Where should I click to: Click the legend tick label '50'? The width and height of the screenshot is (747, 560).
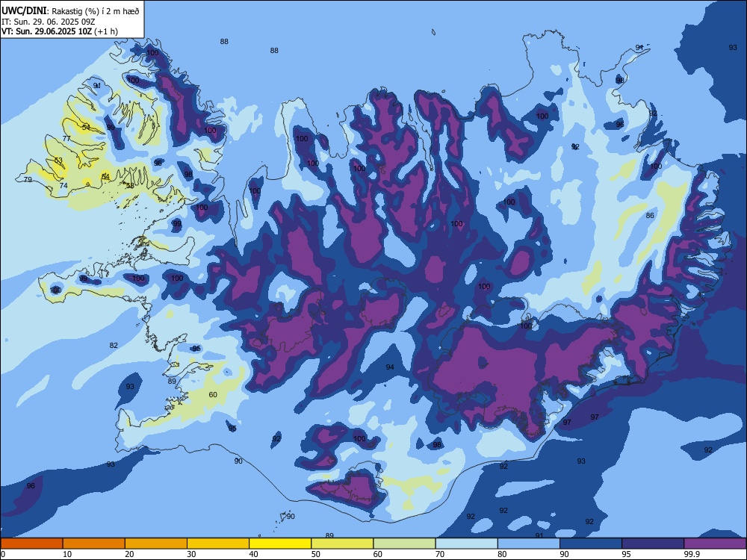316,554
